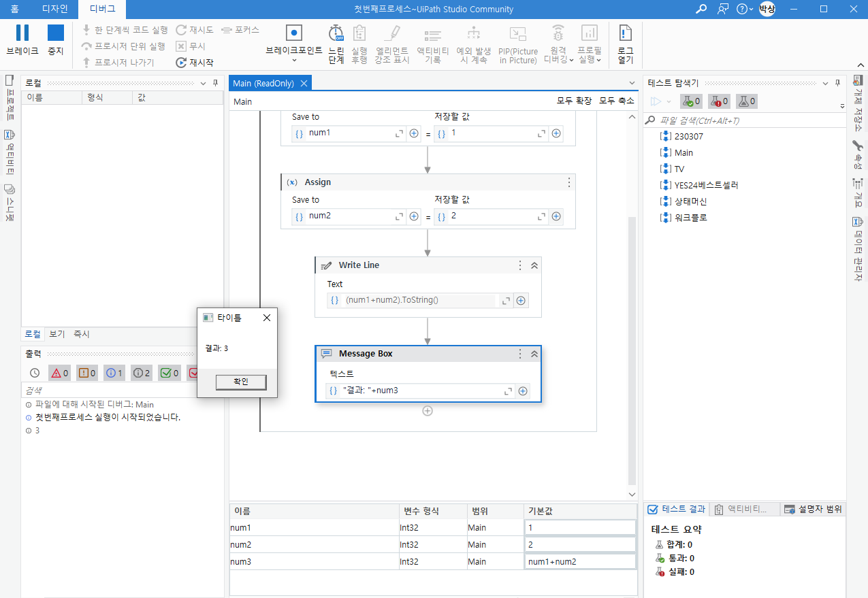The image size is (868, 598).
Task: Click the feedback icon in title bar
Action: (x=723, y=9)
